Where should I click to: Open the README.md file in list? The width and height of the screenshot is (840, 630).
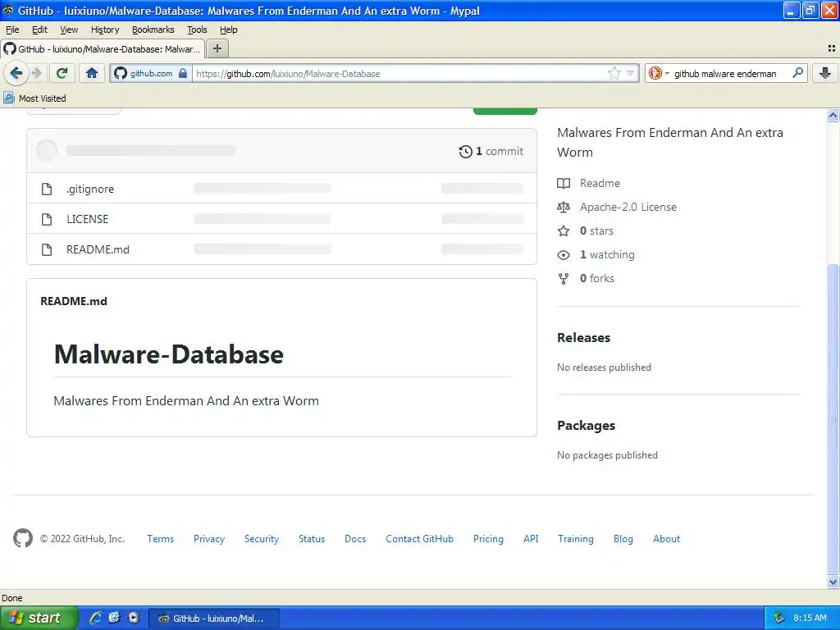(98, 249)
